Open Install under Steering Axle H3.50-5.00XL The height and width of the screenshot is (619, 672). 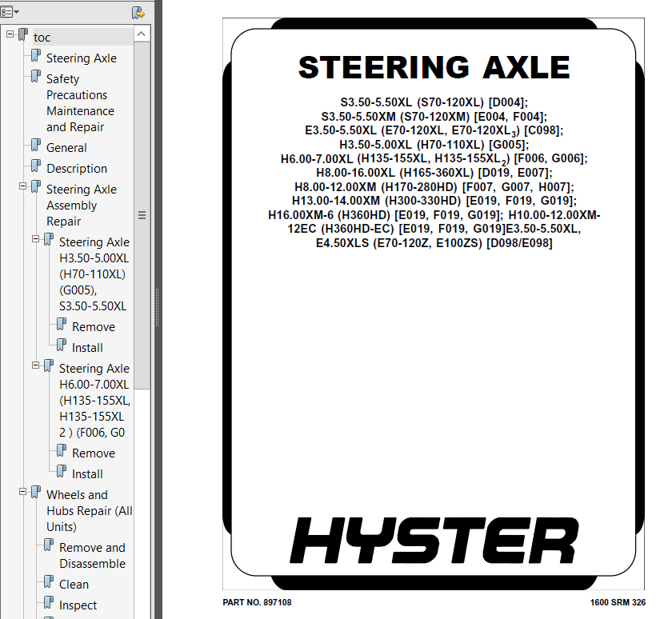point(87,348)
